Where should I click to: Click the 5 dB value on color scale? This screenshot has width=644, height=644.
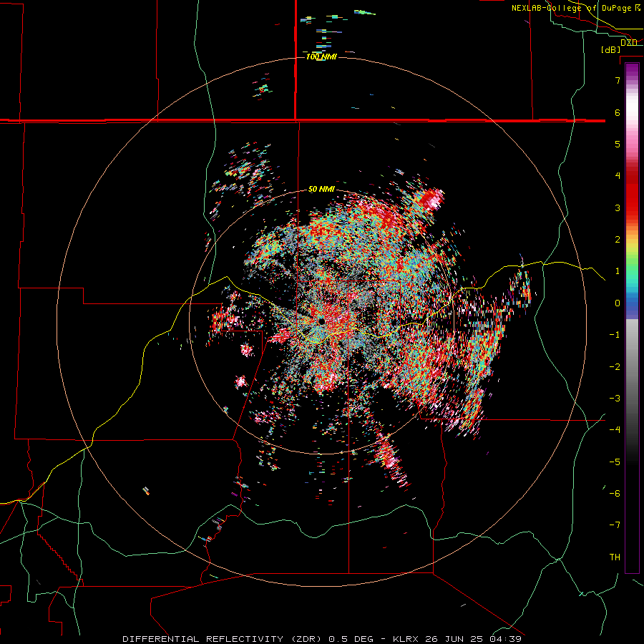click(618, 144)
